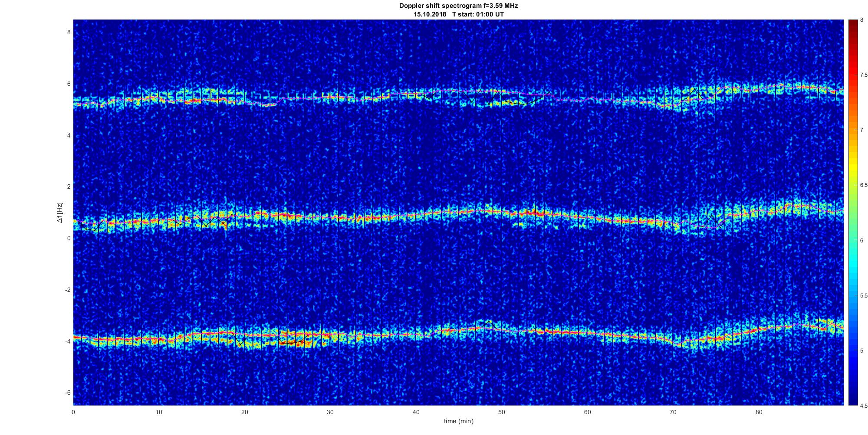The width and height of the screenshot is (868, 435).
Task: Click the x-axis tick label 70
Action: (x=673, y=412)
